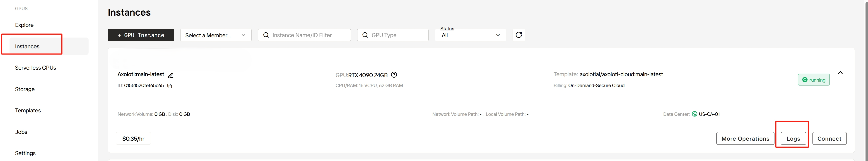Navigate to Templates in sidebar
Screen dimensions: 868x161
point(28,110)
